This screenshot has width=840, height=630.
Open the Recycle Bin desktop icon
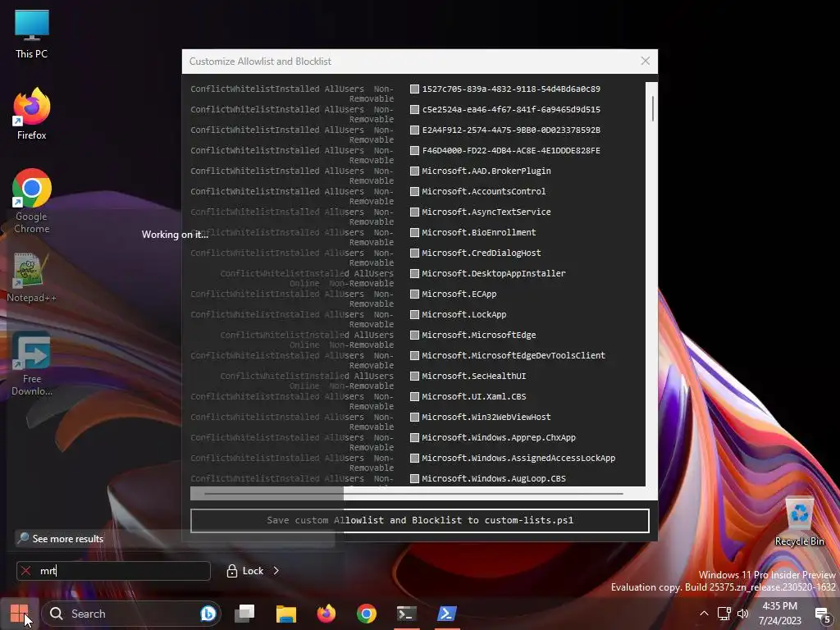point(799,522)
